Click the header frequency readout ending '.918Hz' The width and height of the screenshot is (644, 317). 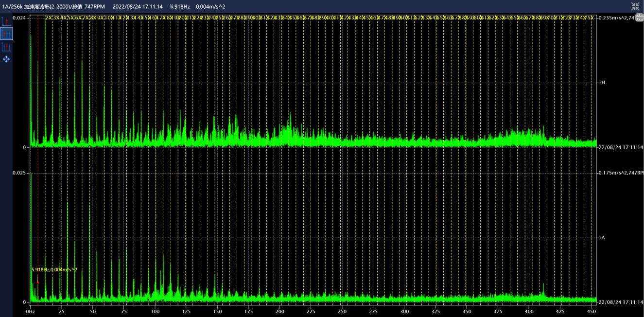pos(180,6)
